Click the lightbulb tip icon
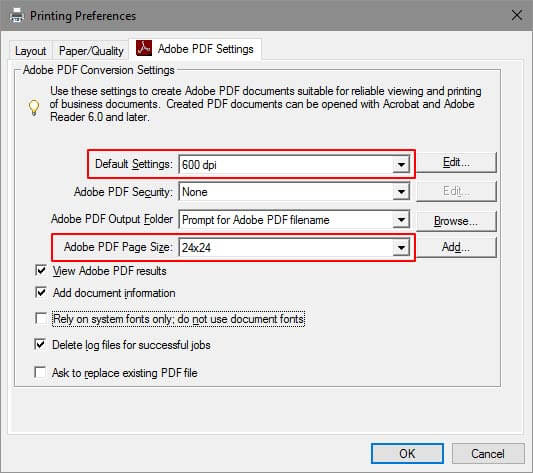 (34, 108)
